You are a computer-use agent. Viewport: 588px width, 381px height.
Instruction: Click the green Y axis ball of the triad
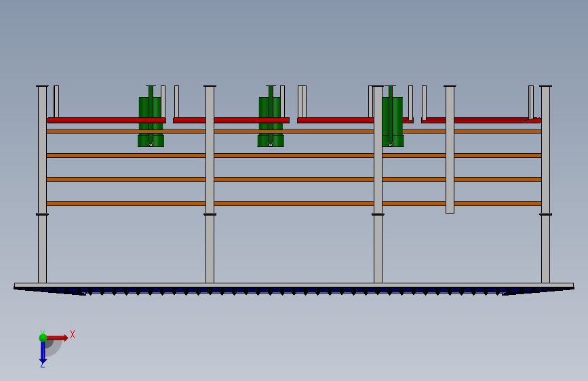(43, 338)
